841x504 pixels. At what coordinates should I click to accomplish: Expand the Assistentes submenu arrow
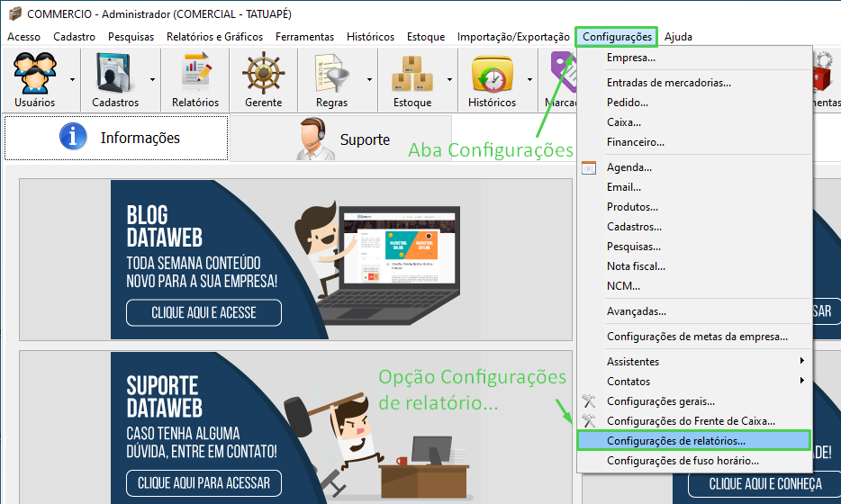pyautogui.click(x=802, y=361)
